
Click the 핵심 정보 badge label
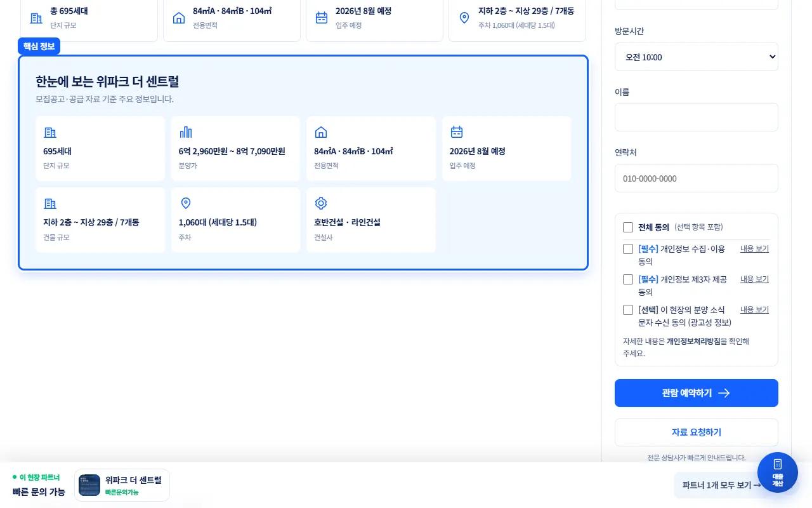[39, 46]
